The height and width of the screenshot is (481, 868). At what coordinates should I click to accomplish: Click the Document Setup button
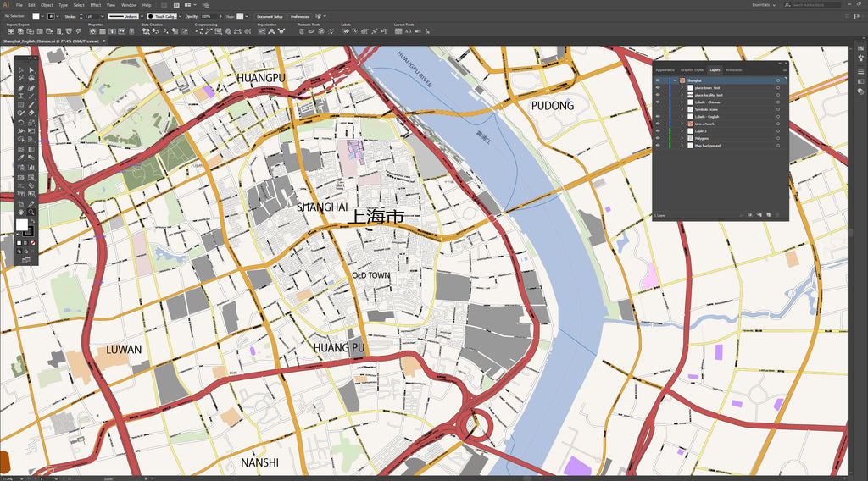tap(270, 16)
